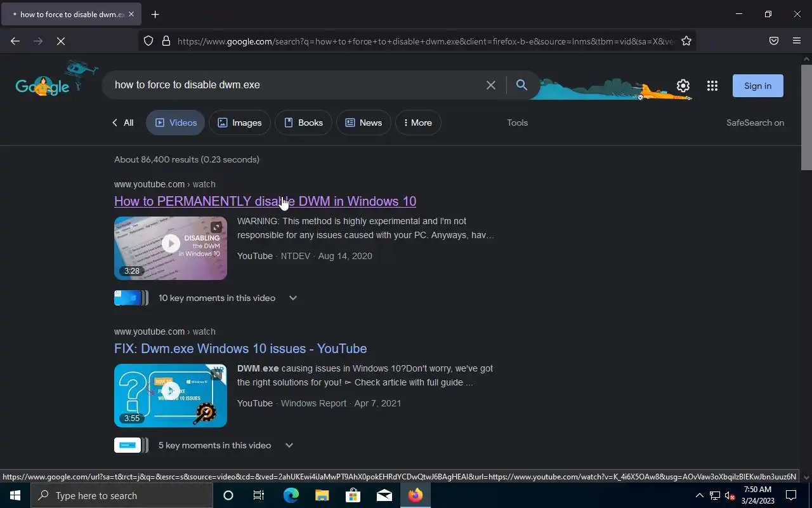The height and width of the screenshot is (508, 812).
Task: Open the notification center icon
Action: pos(792,495)
